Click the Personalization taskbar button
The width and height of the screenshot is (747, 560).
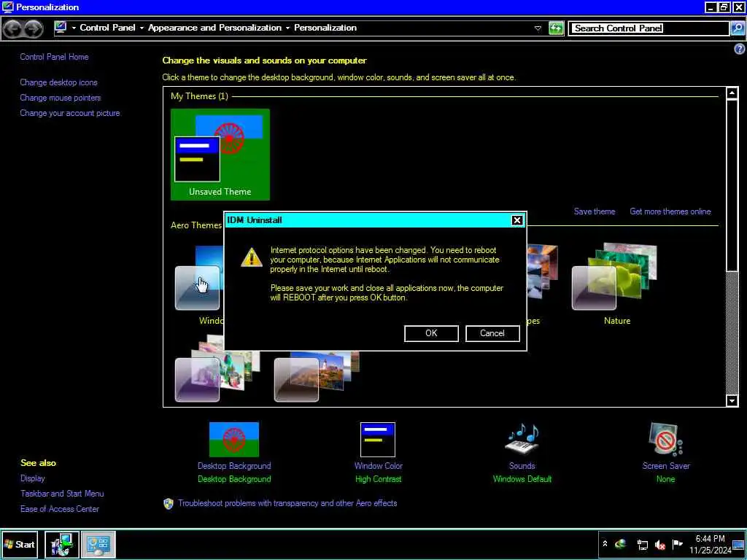tap(98, 544)
